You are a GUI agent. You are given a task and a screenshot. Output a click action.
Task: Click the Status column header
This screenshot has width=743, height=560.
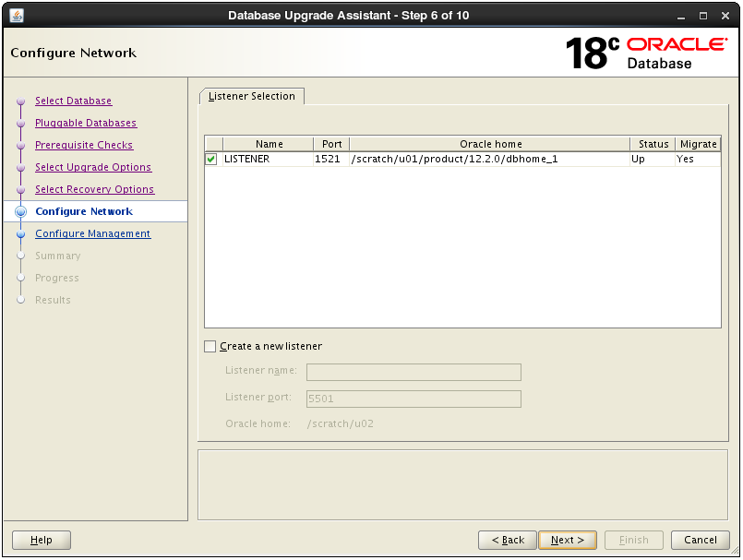pyautogui.click(x=653, y=144)
